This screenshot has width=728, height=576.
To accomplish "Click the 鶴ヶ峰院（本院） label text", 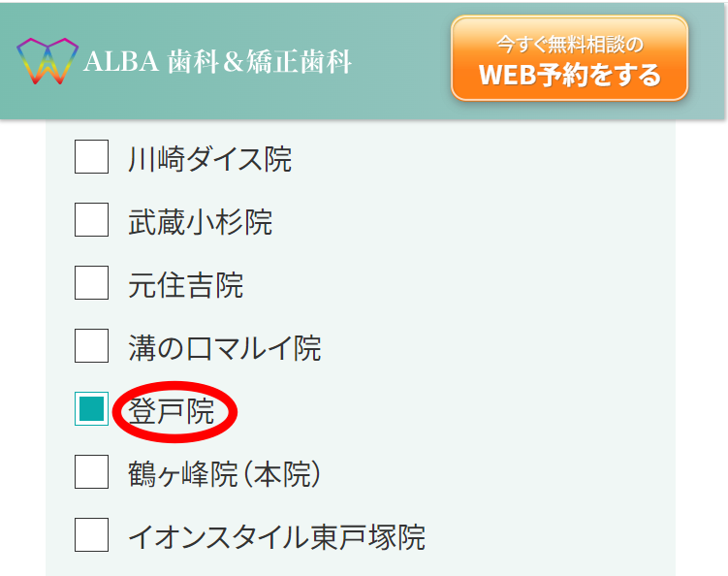I will 225,474.
